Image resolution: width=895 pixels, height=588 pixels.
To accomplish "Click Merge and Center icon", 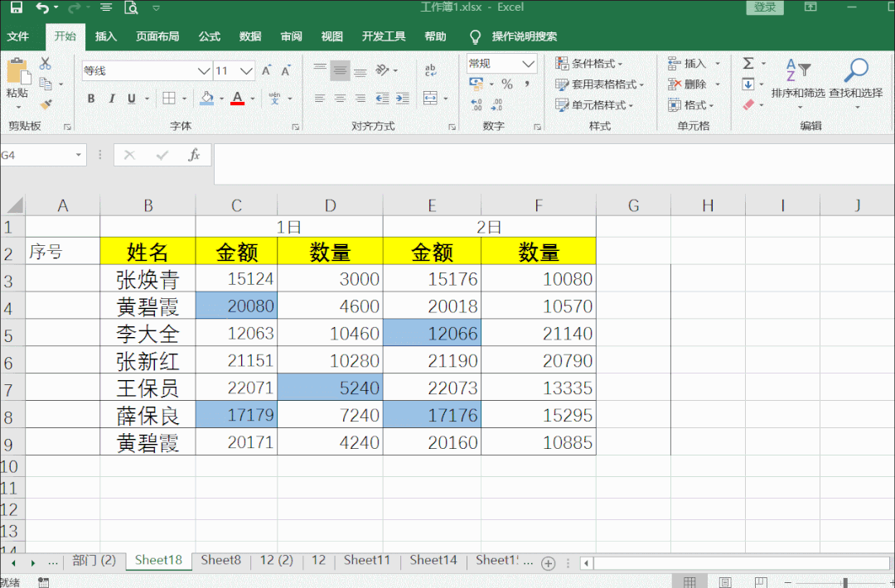I will click(x=430, y=98).
